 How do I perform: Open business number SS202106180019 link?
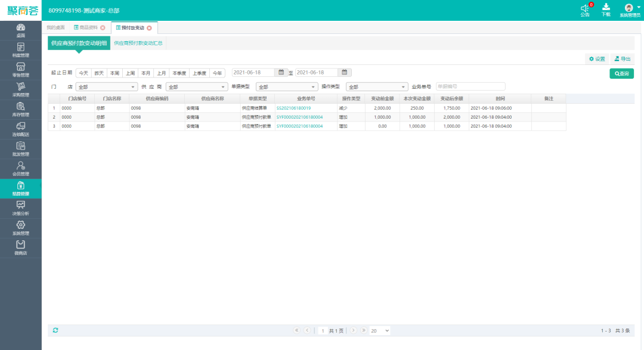(293, 109)
